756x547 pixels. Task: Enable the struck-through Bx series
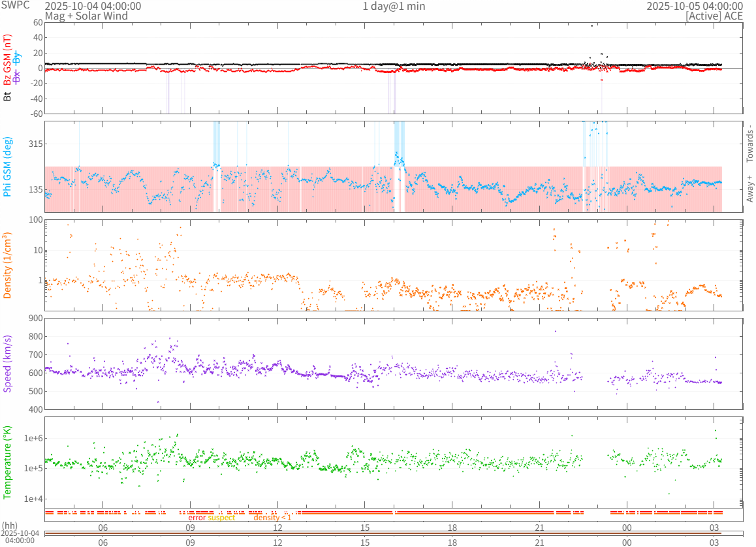tap(18, 77)
